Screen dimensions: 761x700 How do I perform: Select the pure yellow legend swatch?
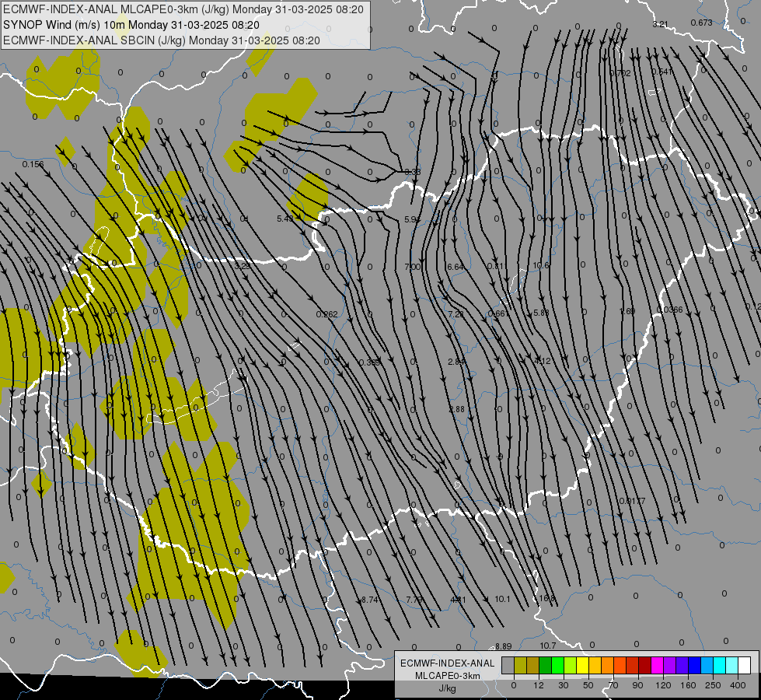tap(582, 666)
